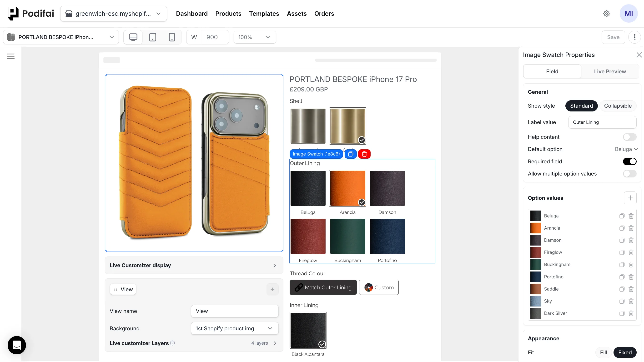Open the Background dropdown

pos(235,328)
